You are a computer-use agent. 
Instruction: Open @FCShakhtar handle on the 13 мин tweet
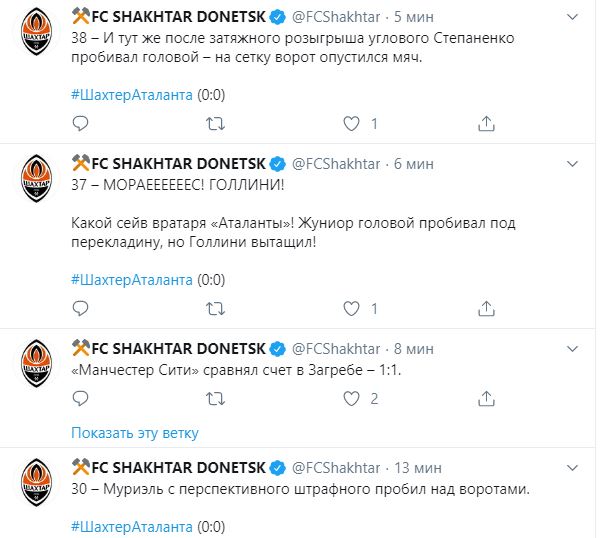[x=336, y=468]
